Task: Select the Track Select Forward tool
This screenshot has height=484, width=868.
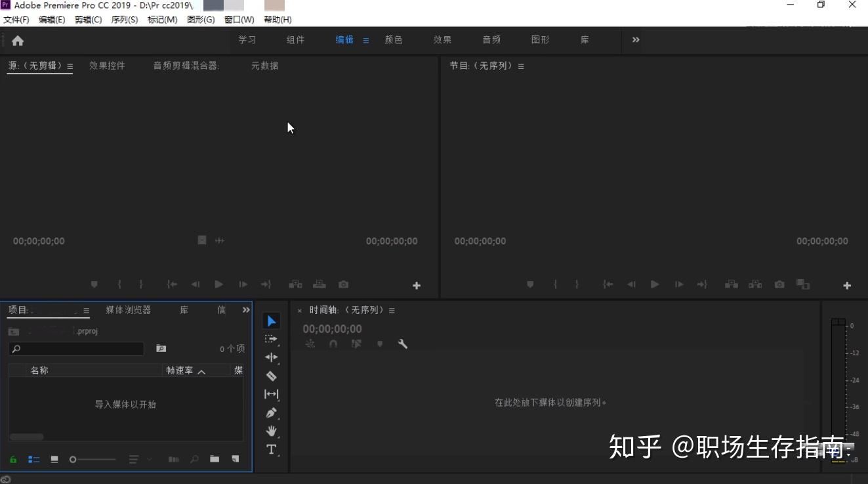Action: click(x=272, y=339)
